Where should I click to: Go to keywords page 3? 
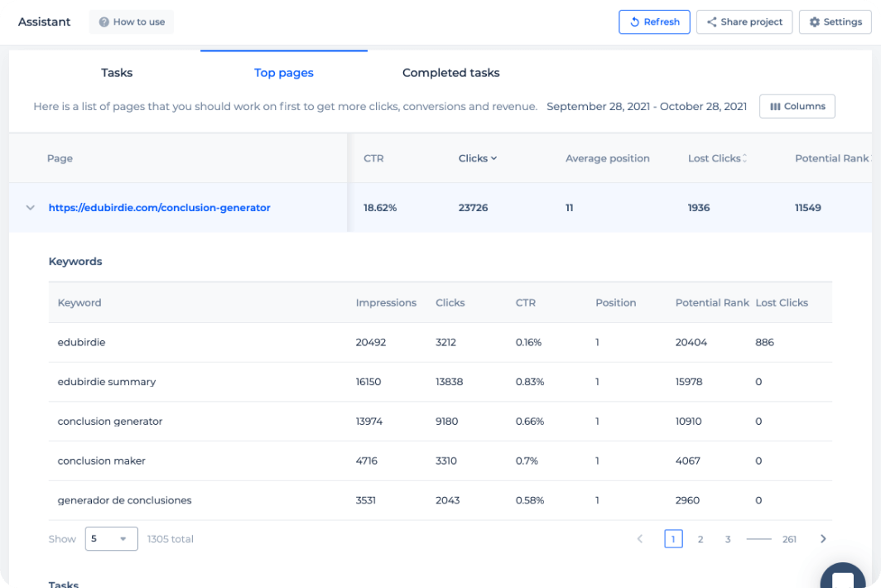728,539
